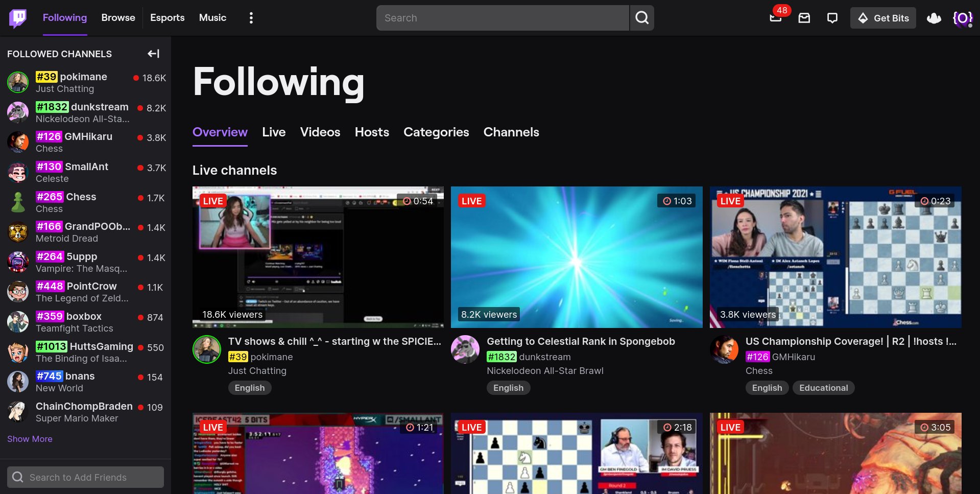
Task: Click Show More in followed channels
Action: [30, 439]
